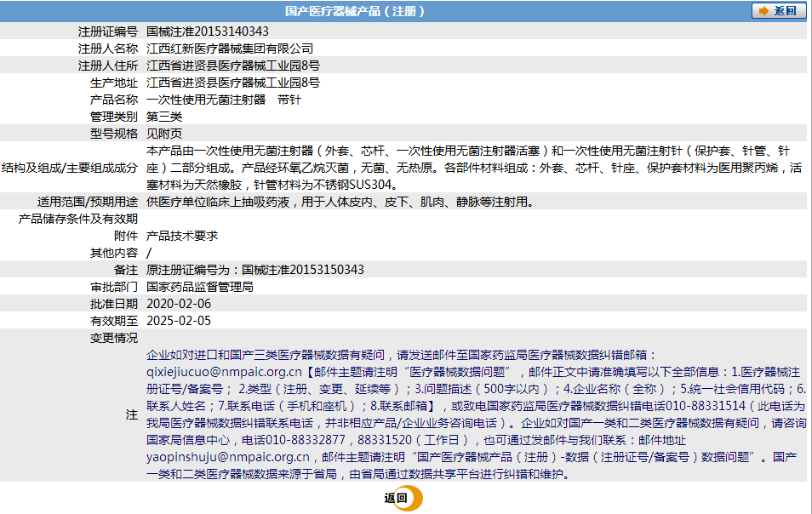This screenshot has height=514, width=812.
Task: Click the email qixiejiucuo@nmpaic.org.cn
Action: (224, 372)
